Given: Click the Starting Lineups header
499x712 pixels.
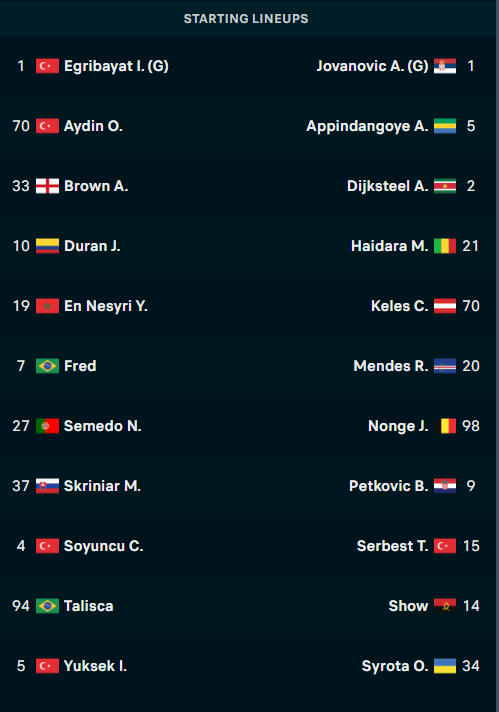Looking at the screenshot, I should (x=246, y=19).
